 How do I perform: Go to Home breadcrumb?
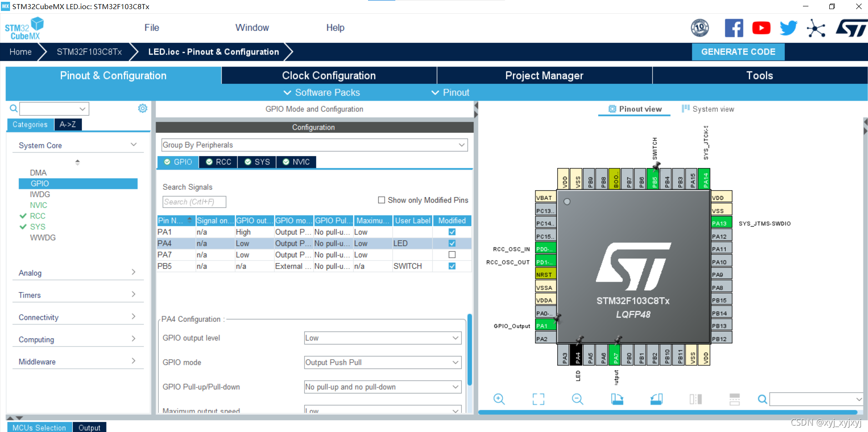[x=20, y=52]
